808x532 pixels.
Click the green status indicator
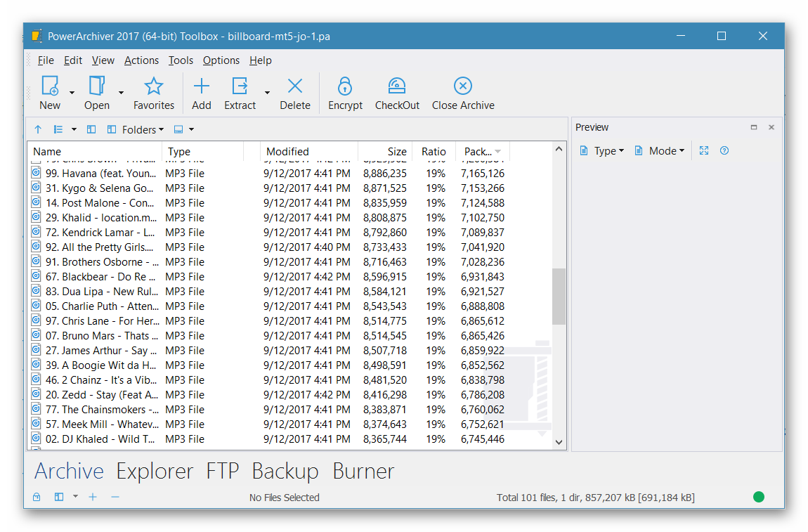tap(759, 497)
